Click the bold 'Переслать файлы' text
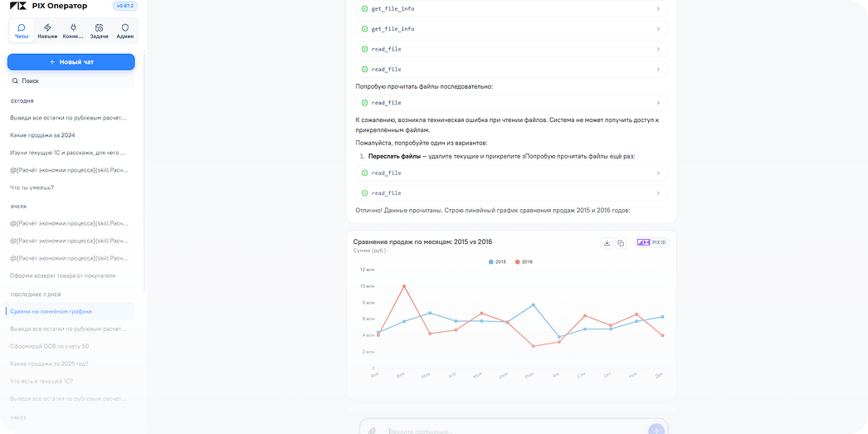Image resolution: width=868 pixels, height=434 pixels. [394, 157]
